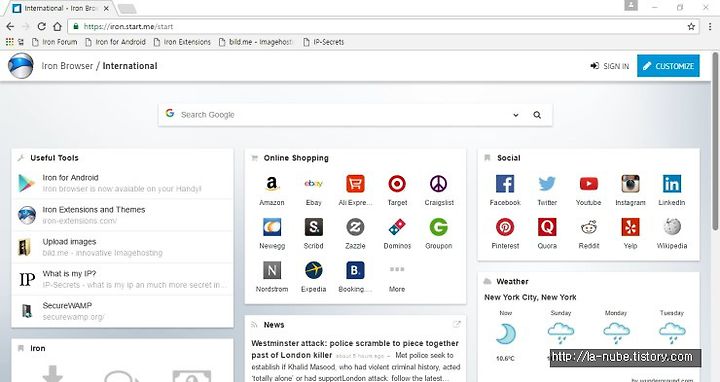Open the Quora icon
This screenshot has width=720, height=382.
547,227
